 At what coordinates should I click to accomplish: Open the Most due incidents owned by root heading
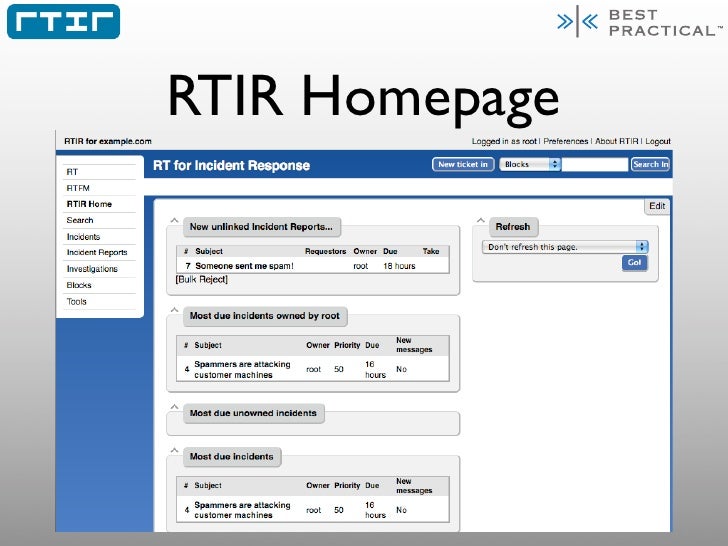pyautogui.click(x=265, y=316)
